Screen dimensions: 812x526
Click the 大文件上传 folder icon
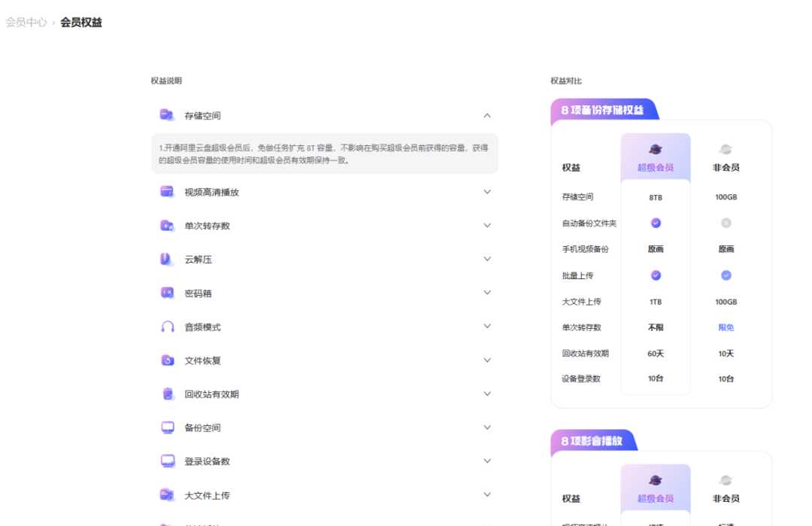[x=167, y=495]
